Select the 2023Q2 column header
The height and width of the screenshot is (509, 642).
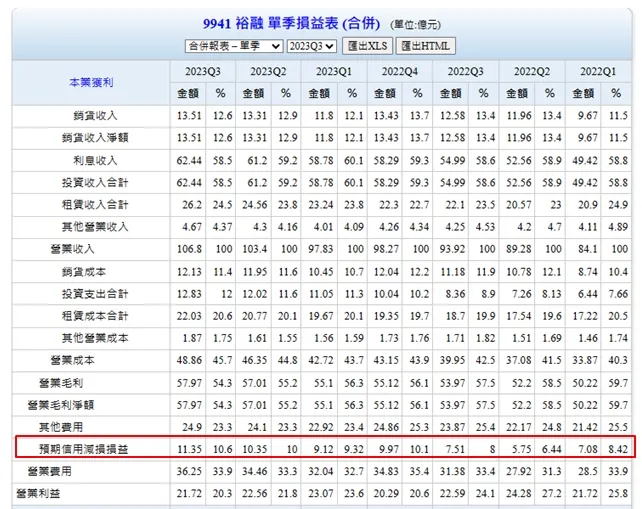click(x=268, y=72)
